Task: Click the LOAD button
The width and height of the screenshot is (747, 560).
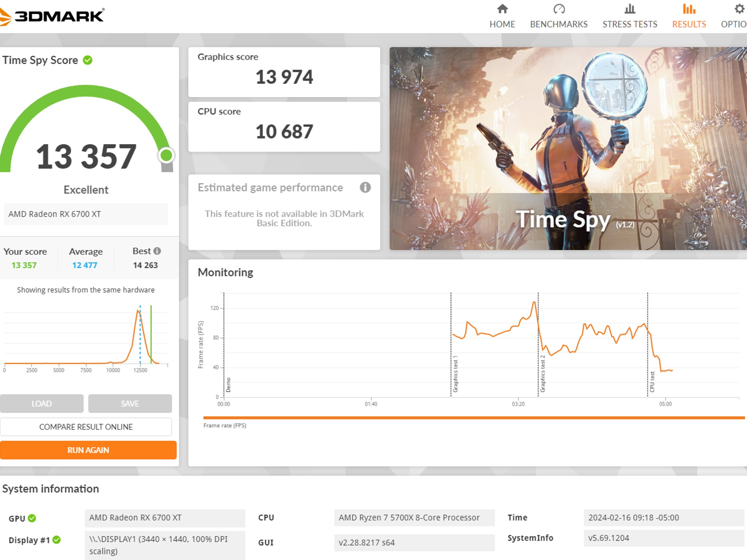Action: 42,404
